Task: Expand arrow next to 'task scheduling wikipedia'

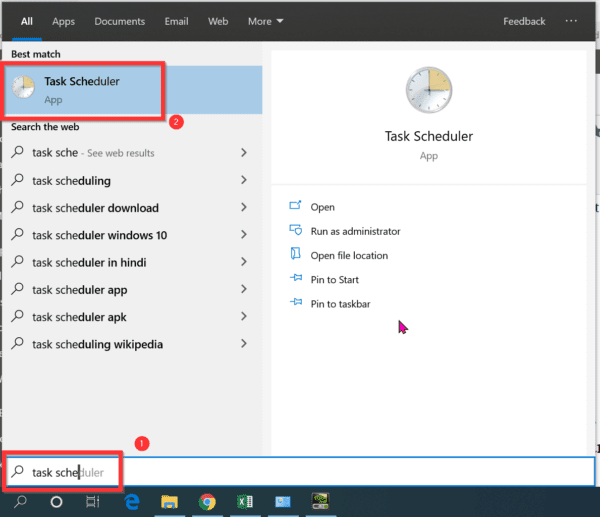Action: [244, 344]
